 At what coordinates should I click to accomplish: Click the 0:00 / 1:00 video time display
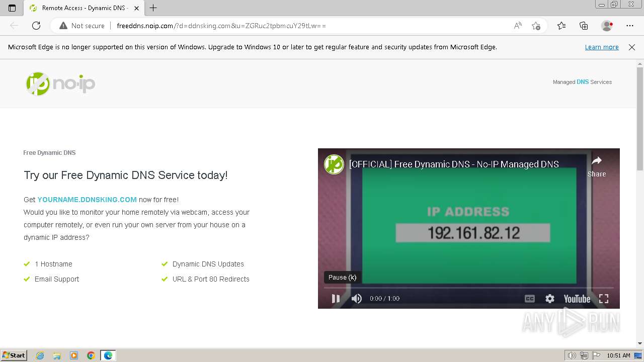point(384,299)
